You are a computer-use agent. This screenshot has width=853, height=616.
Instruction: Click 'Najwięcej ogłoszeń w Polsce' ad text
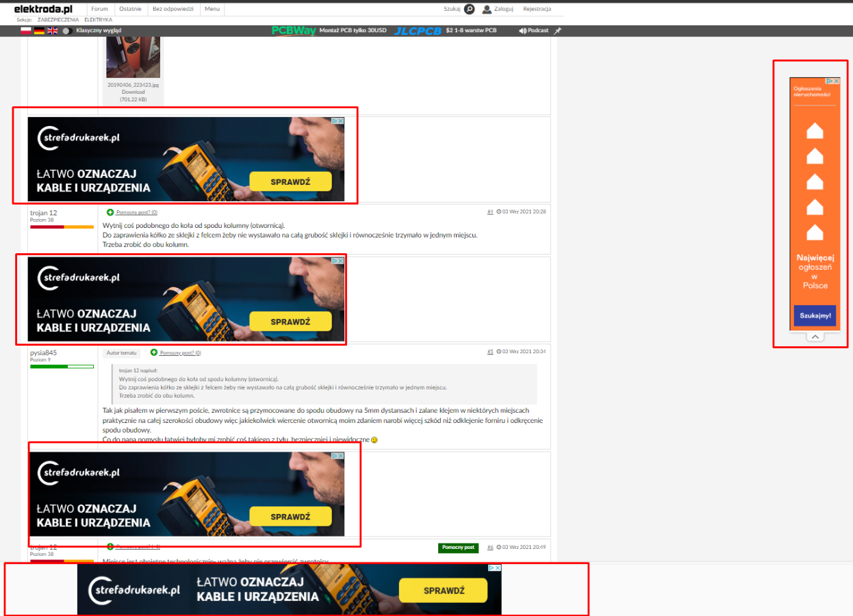coord(815,272)
